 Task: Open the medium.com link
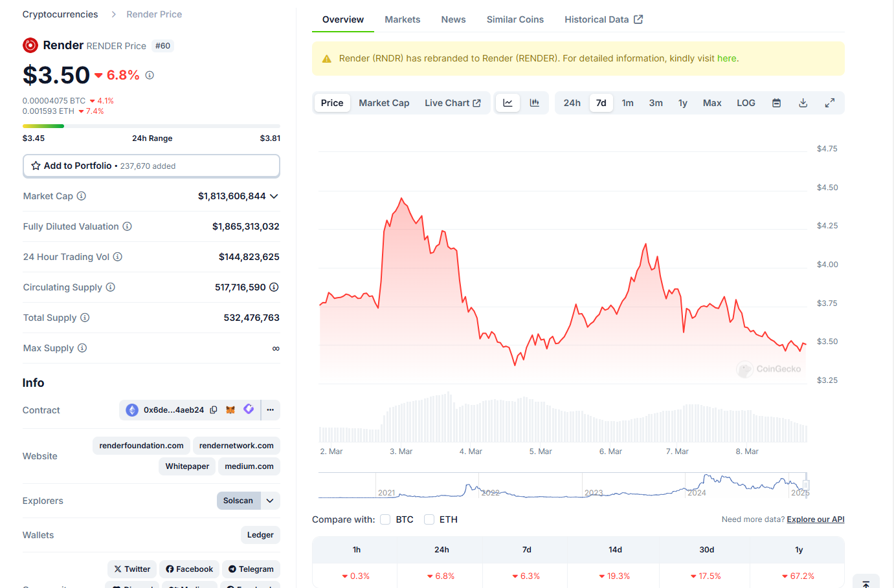click(249, 466)
